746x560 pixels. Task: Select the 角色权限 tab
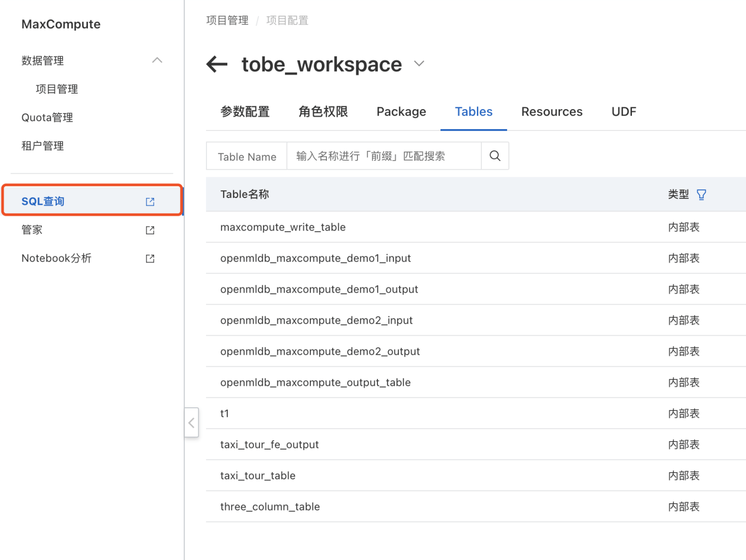pos(323,112)
